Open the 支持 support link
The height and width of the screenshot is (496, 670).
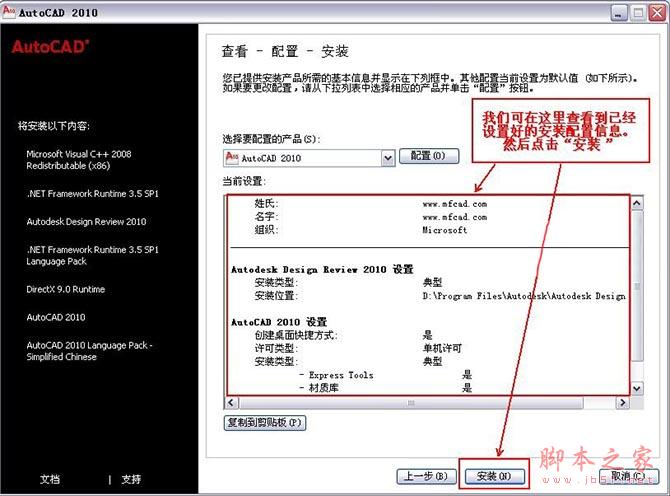(131, 479)
